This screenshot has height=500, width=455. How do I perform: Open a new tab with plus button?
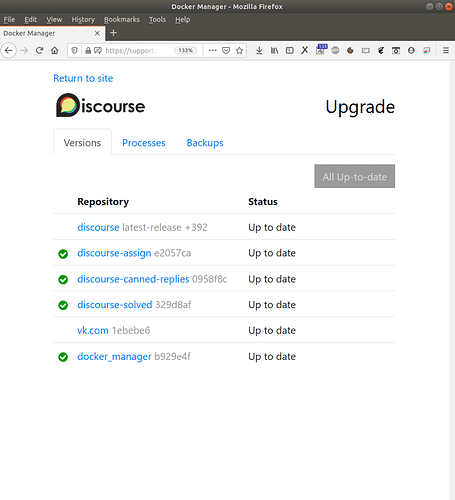point(113,33)
